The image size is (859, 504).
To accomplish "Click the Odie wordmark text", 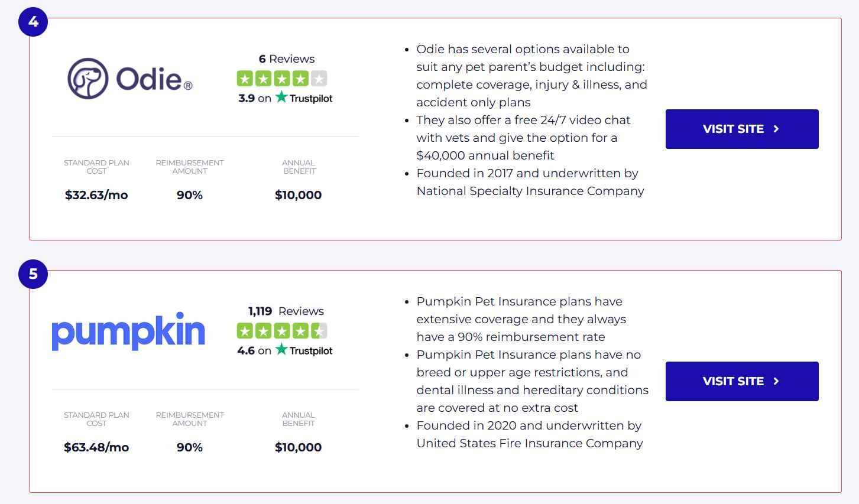I will tap(154, 79).
